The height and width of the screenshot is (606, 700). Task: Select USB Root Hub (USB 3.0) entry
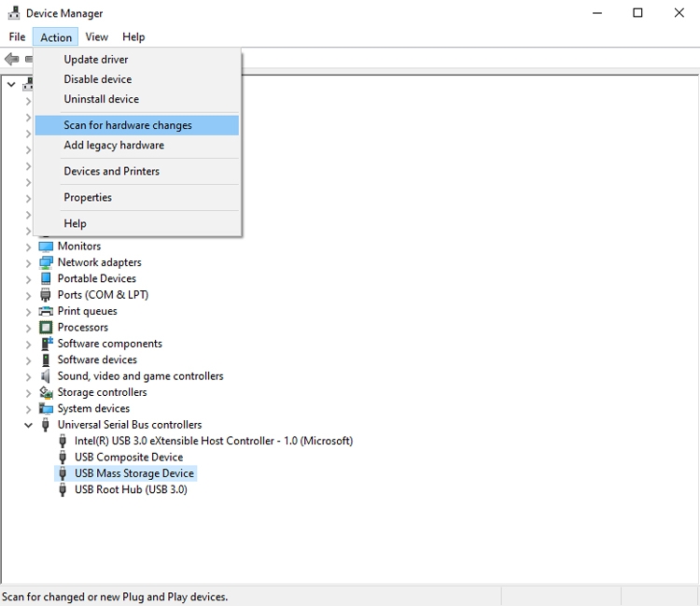pyautogui.click(x=131, y=490)
